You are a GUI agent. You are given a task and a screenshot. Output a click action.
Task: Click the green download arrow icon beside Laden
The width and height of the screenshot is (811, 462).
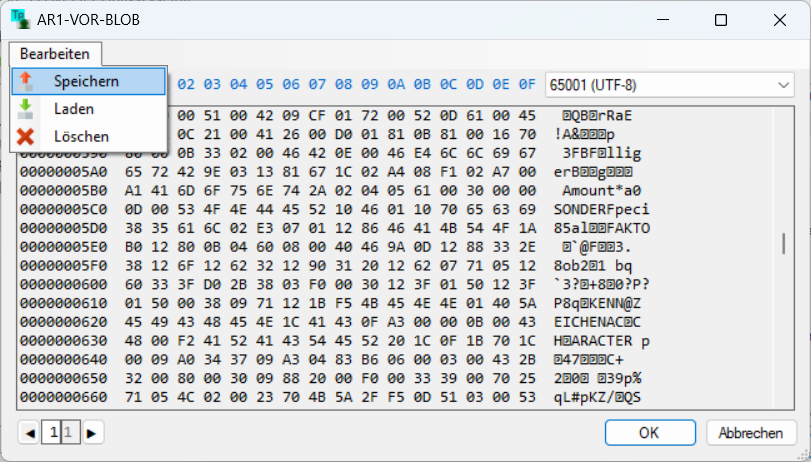click(26, 108)
